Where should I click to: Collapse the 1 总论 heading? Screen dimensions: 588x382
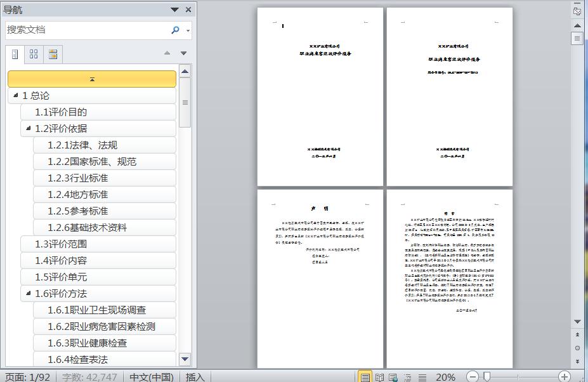pyautogui.click(x=15, y=95)
